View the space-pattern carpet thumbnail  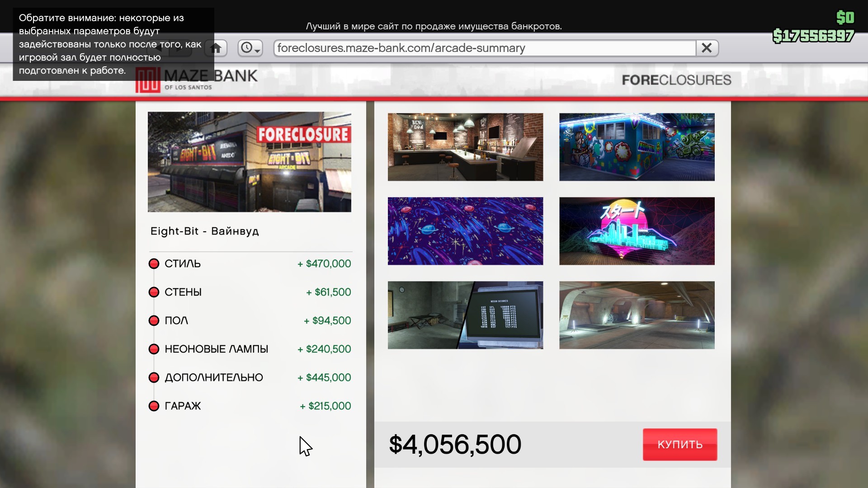coord(465,231)
